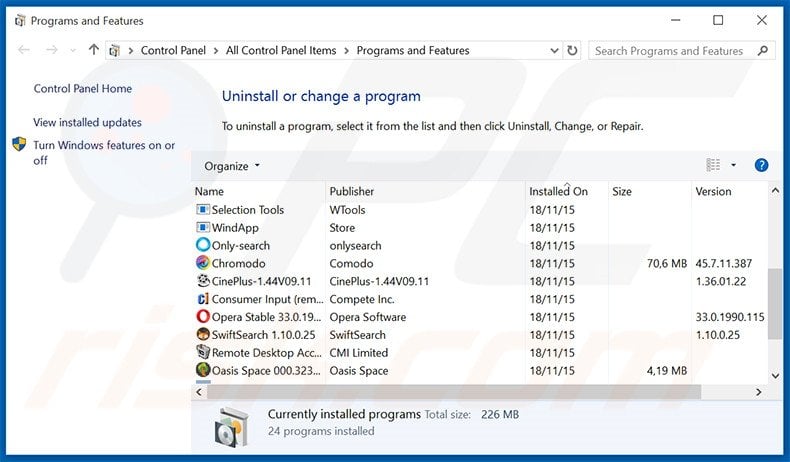
Task: Click the change view layout icon
Action: 713,165
